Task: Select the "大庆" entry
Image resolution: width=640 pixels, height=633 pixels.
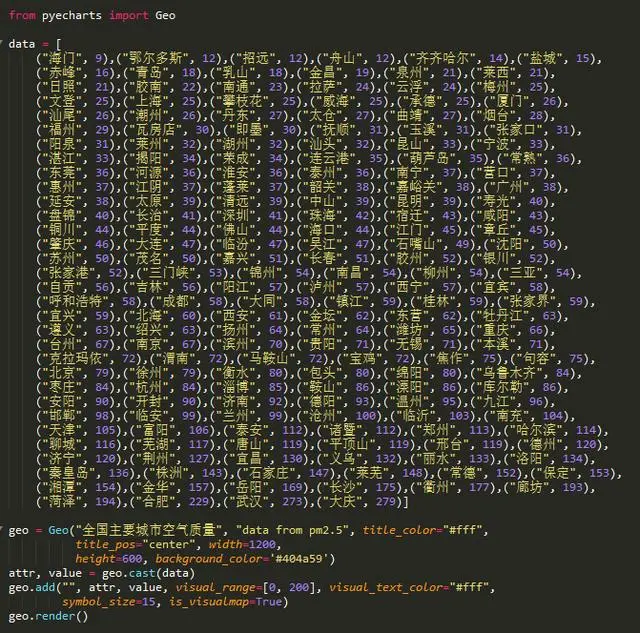Action: tap(342, 501)
